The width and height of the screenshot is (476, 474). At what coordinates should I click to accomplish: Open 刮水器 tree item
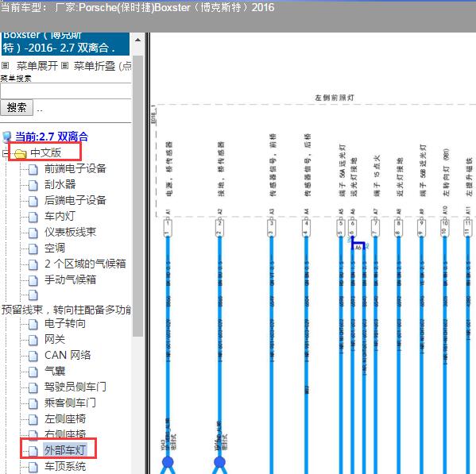coord(60,184)
